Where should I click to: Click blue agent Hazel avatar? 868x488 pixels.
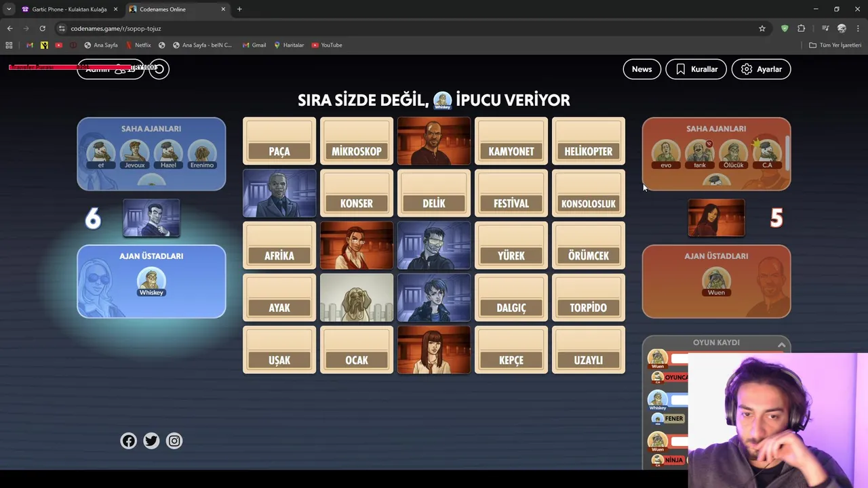point(168,153)
